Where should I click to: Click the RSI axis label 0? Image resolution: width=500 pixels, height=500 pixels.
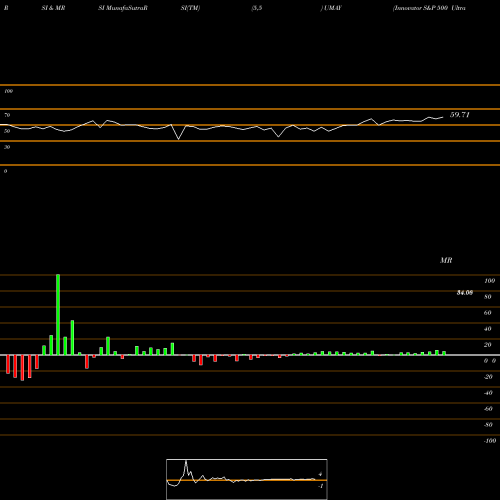[x=5, y=171]
